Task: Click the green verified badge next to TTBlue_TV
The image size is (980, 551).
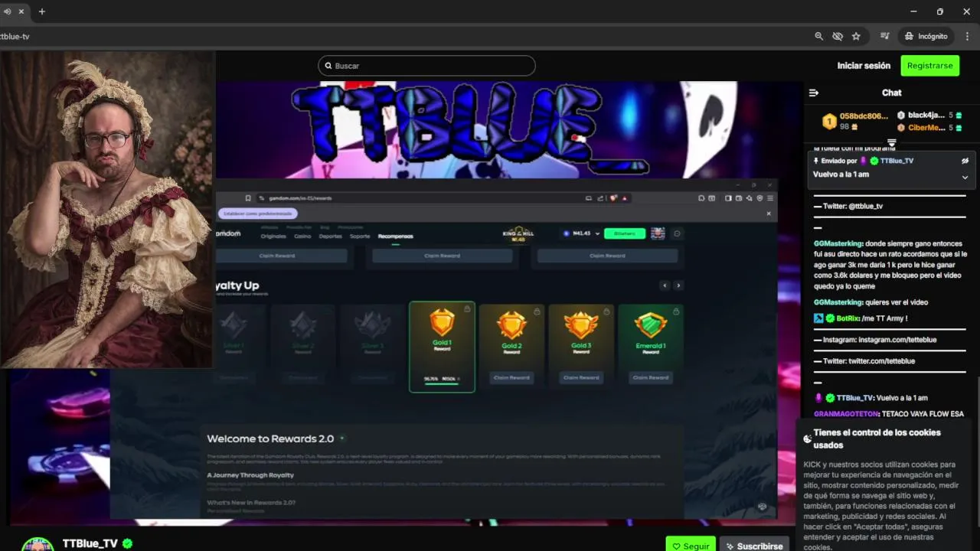Action: [128, 543]
